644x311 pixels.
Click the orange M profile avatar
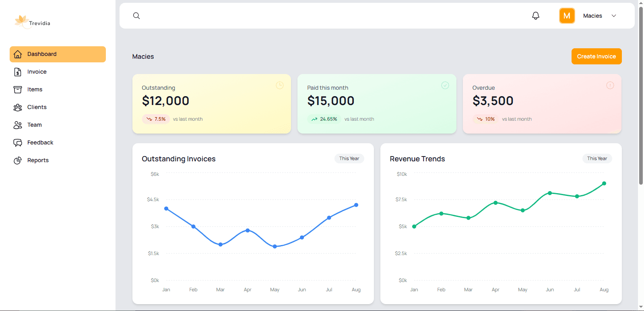click(567, 16)
